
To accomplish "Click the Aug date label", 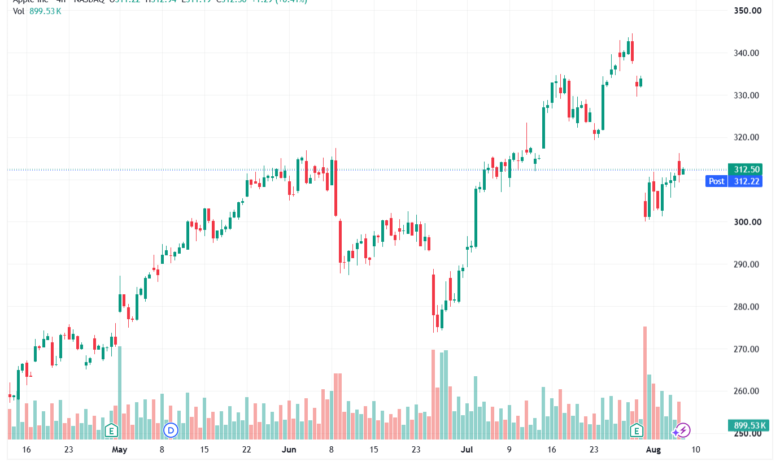I will 653,450.
